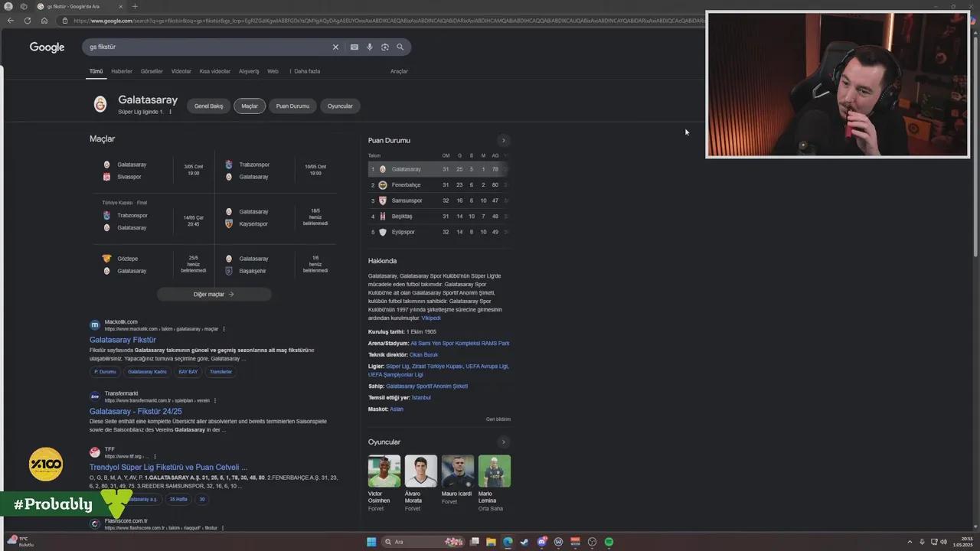
Task: Open the browser home page icon
Action: point(44,21)
